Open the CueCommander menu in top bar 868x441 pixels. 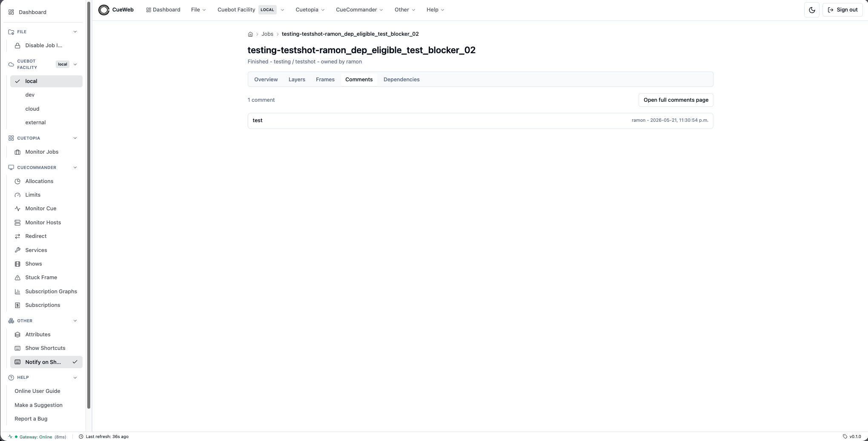(x=359, y=10)
